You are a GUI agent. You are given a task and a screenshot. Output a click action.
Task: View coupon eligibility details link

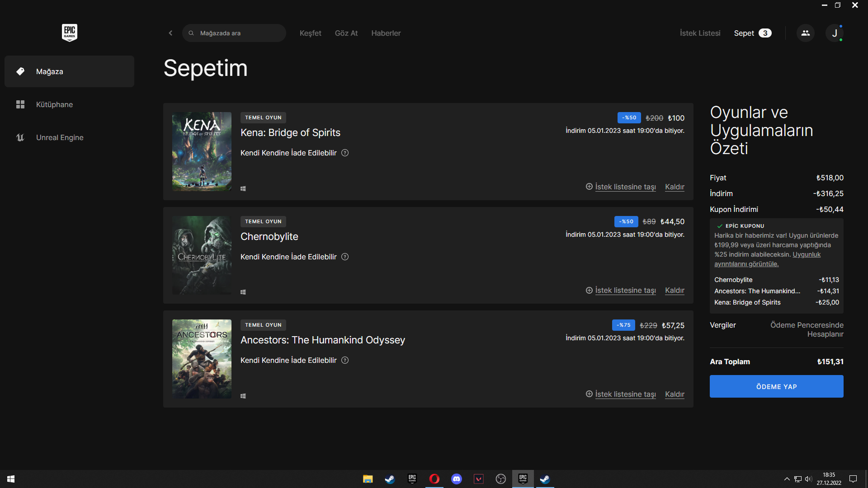coord(767,259)
